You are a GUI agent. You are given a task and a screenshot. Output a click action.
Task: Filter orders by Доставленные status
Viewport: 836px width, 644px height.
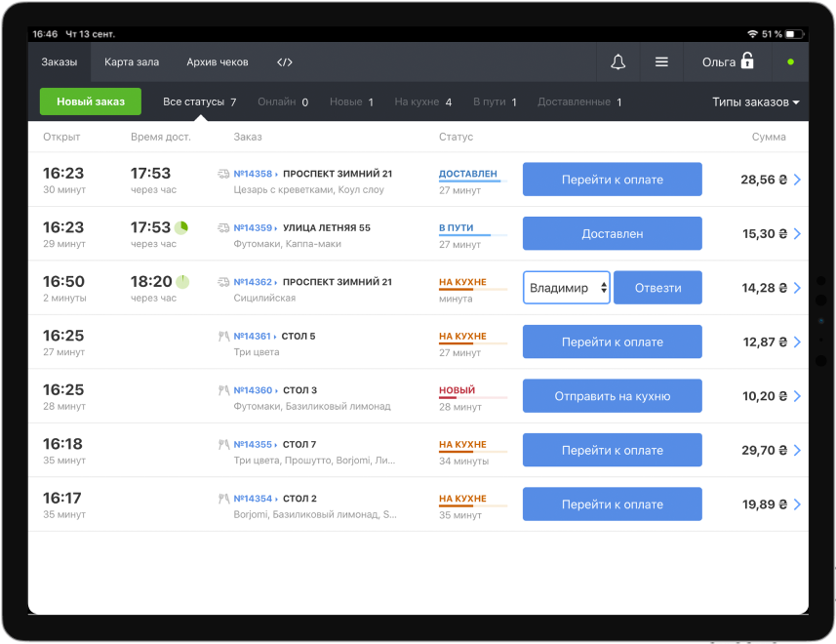point(579,101)
